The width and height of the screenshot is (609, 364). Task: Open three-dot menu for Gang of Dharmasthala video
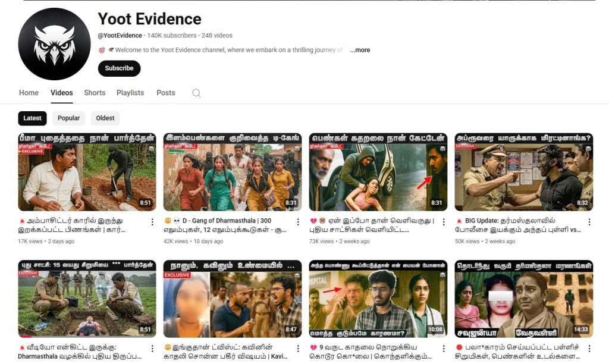tap(298, 222)
